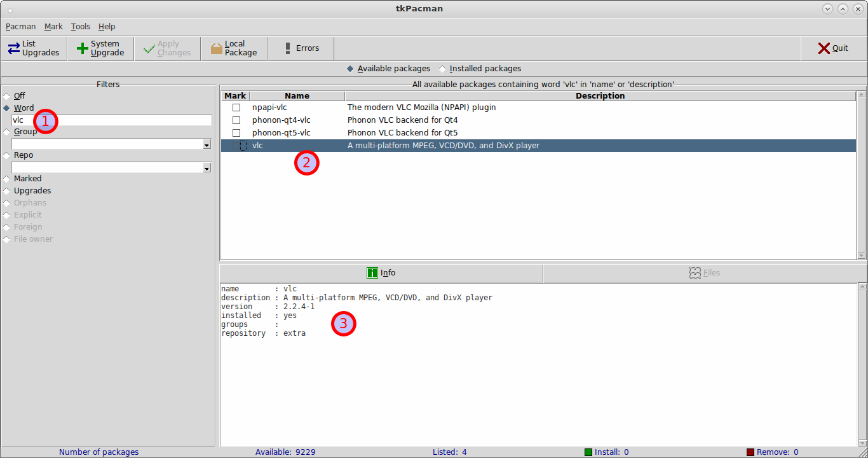The width and height of the screenshot is (868, 458).
Task: Maximize the tkPacman window
Action: tap(843, 9)
